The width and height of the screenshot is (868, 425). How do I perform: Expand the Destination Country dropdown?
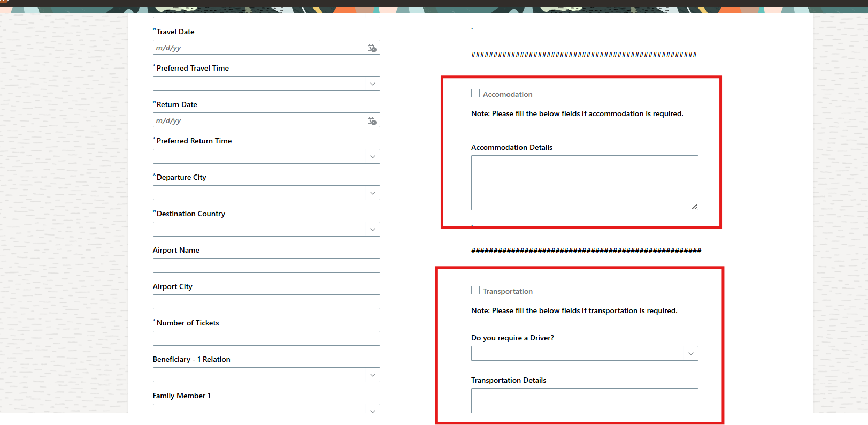click(266, 230)
